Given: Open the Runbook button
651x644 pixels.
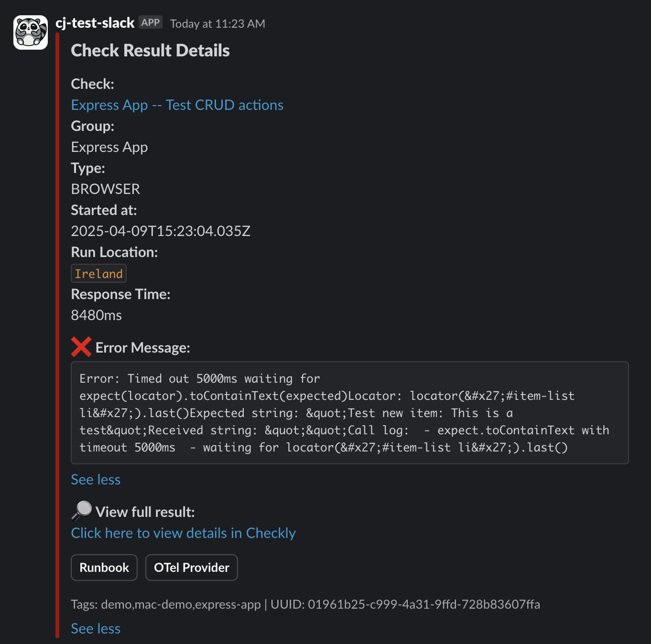Looking at the screenshot, I should [x=104, y=567].
